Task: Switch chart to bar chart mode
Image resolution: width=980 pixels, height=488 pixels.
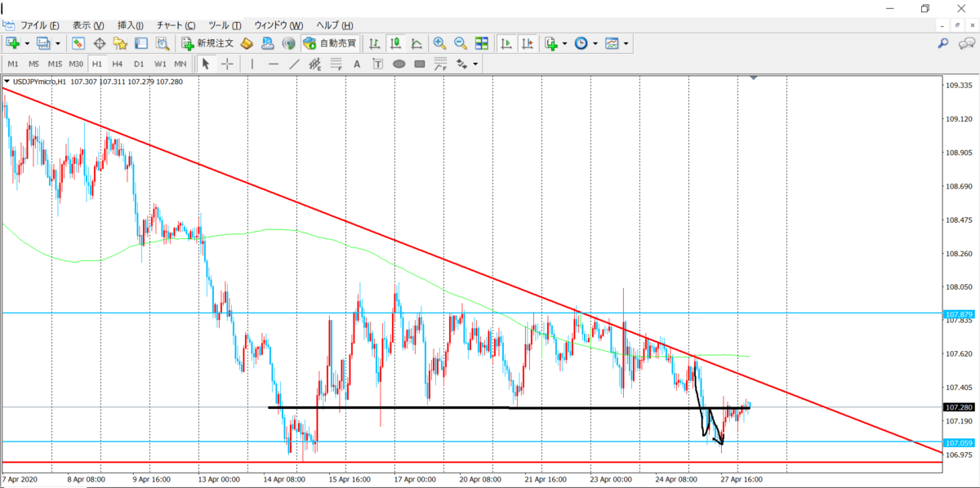Action: [374, 43]
